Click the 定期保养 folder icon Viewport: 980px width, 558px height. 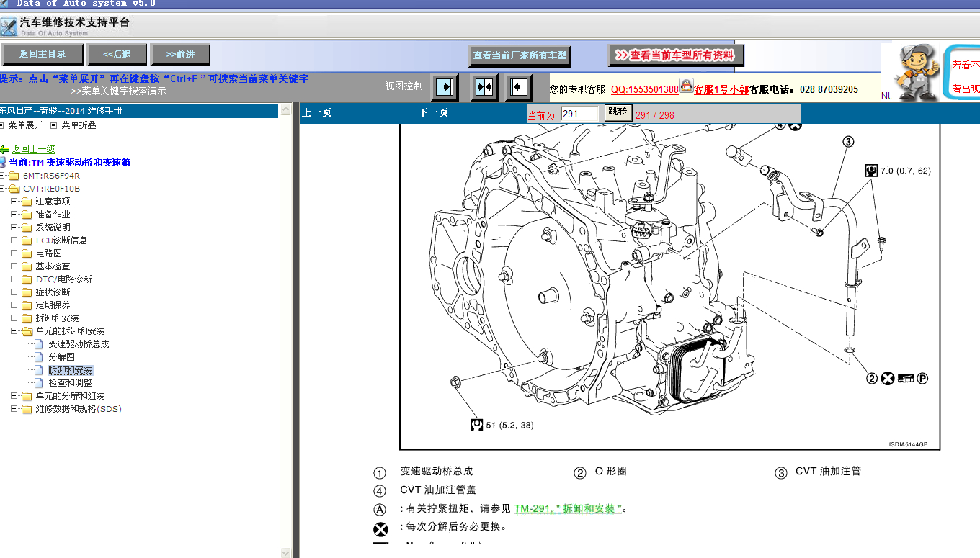[x=27, y=305]
